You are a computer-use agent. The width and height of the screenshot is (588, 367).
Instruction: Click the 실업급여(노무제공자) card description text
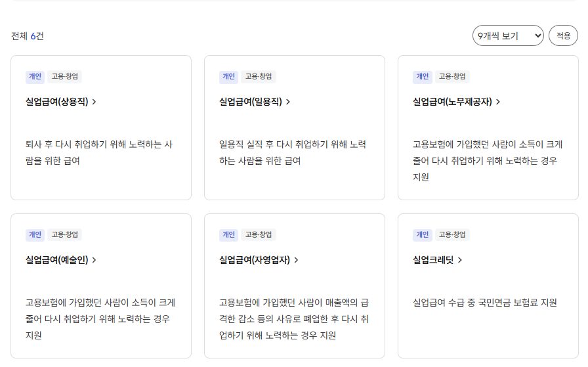click(487, 161)
